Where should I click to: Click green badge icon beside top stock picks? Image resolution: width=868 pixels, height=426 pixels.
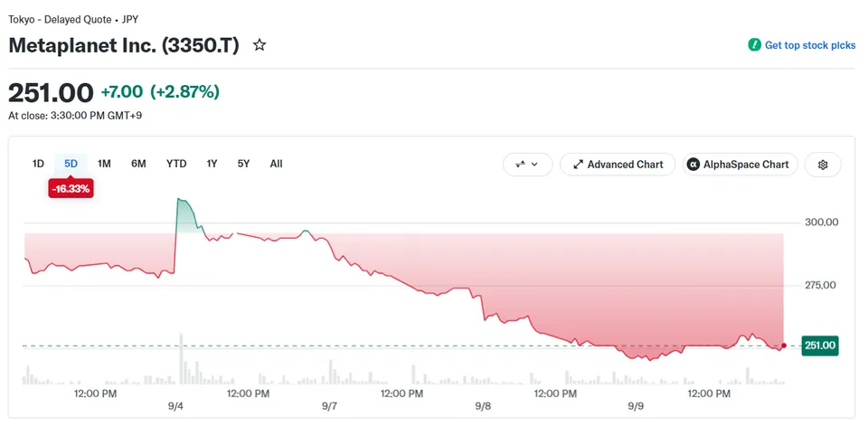(x=754, y=45)
